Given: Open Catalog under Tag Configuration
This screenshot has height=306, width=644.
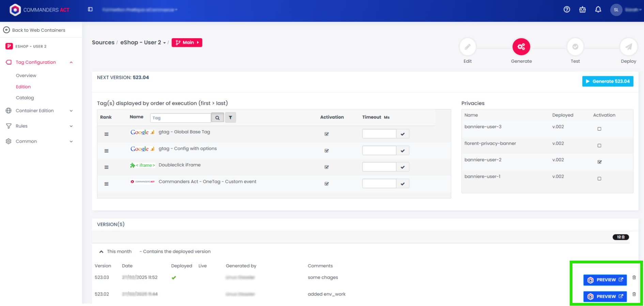Looking at the screenshot, I should click(25, 98).
